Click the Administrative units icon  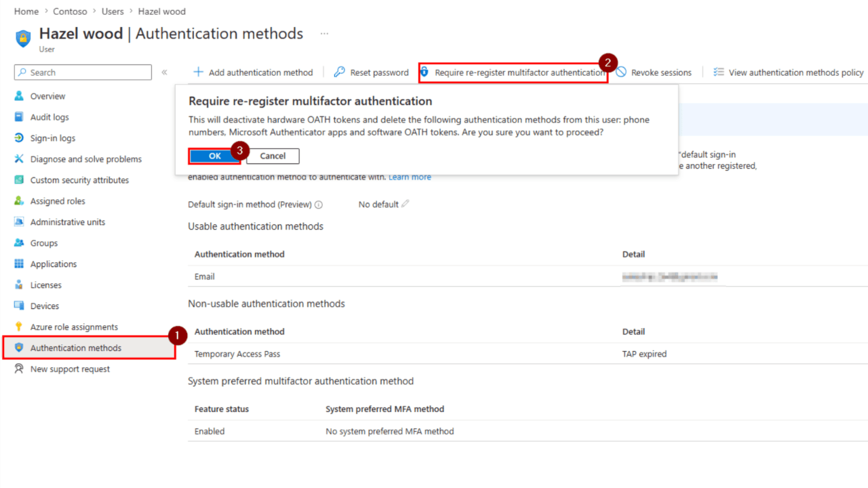pos(19,222)
